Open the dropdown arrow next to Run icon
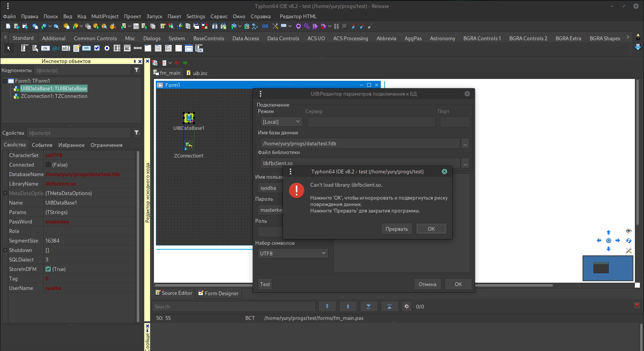644x351 pixels. click(330, 26)
